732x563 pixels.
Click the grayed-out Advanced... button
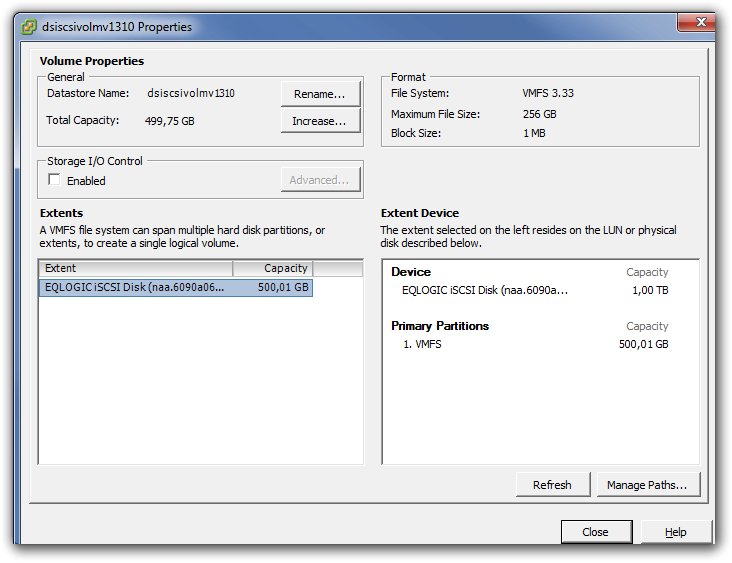320,180
